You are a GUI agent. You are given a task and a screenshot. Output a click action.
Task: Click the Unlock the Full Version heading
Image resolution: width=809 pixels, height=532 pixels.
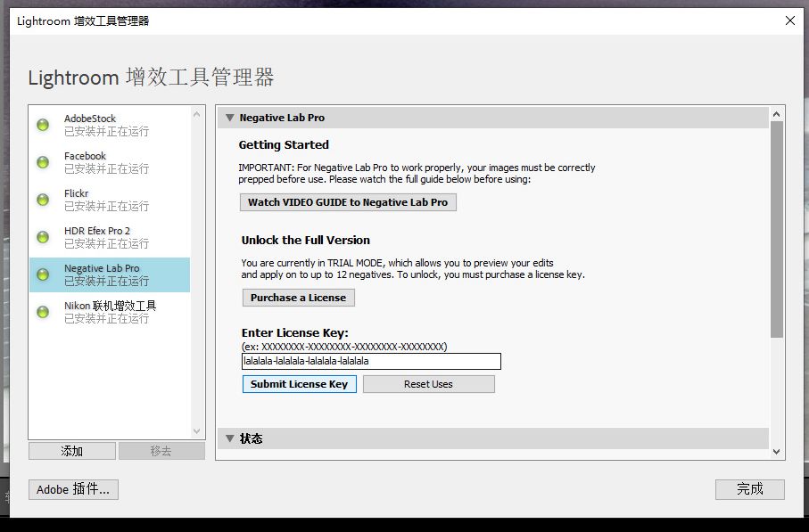tap(305, 241)
